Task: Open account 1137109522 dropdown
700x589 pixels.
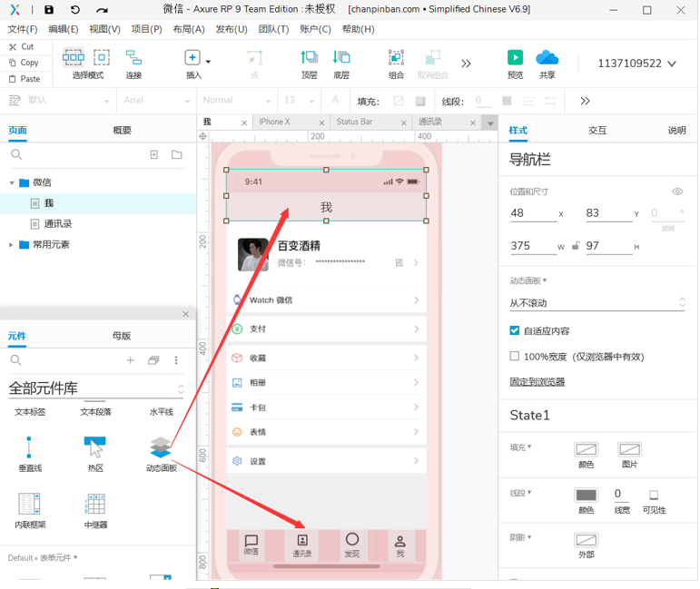Action: 637,64
